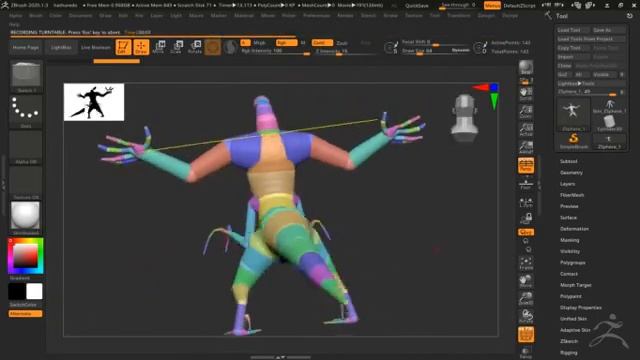Toggle Transp transparency mode
This screenshot has height=360, width=640.
pos(526,352)
